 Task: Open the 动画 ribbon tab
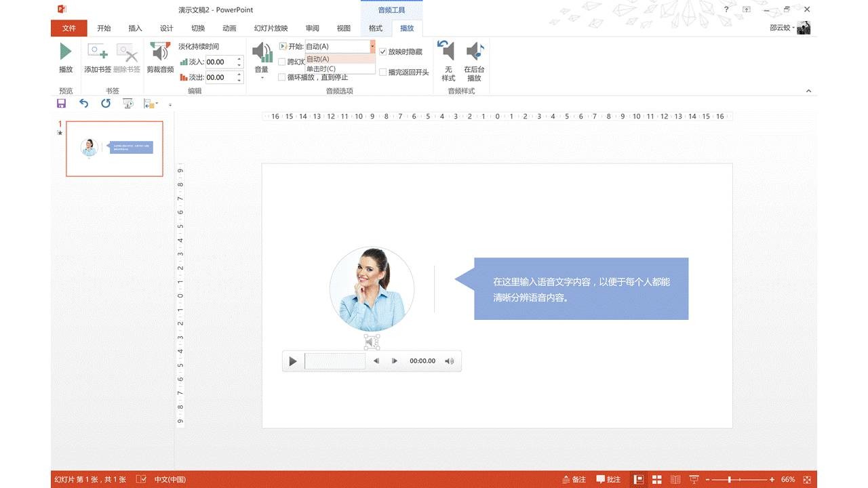[x=229, y=28]
